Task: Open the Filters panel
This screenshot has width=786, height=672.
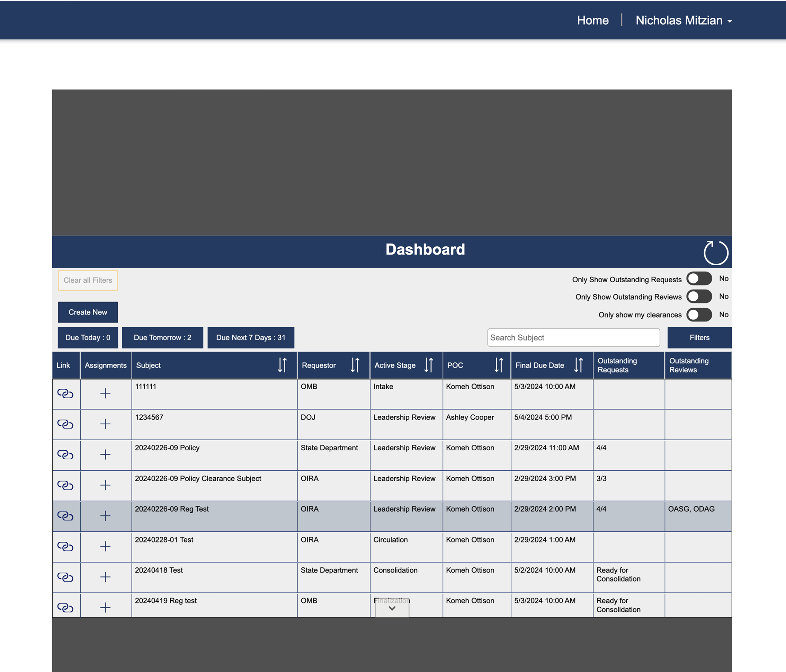Action: pos(699,338)
